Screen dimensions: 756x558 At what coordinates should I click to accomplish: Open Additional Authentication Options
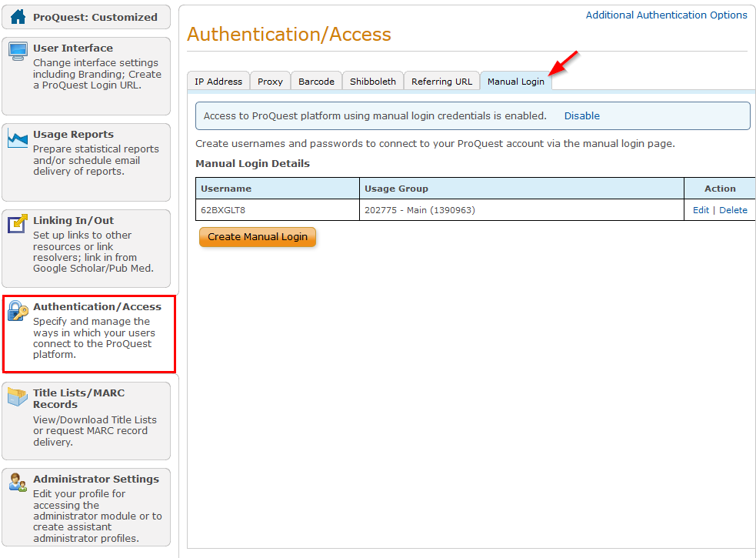point(666,15)
